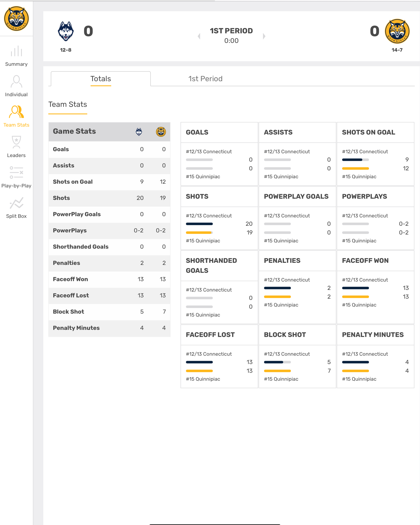Click the UConn Huskies logo in the scoreboard
The image size is (420, 525).
pyautogui.click(x=66, y=31)
